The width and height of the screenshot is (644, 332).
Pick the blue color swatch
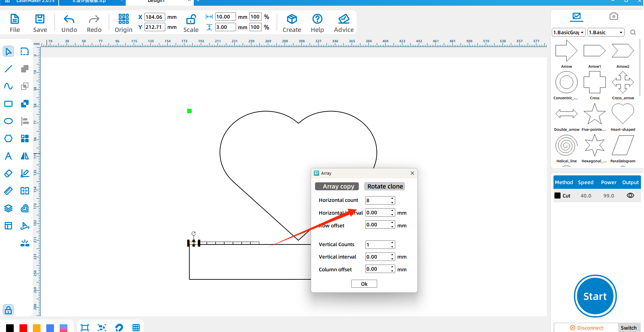pyautogui.click(x=50, y=328)
